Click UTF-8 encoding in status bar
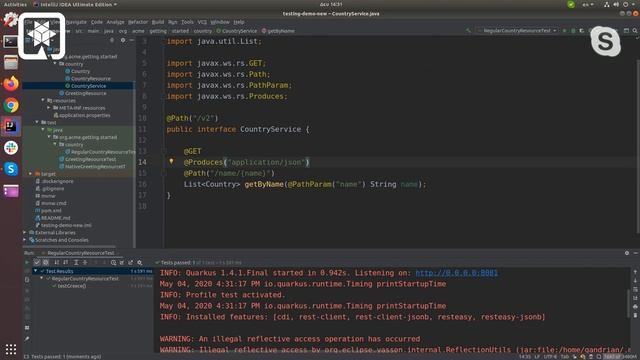This screenshot has width=640, height=360. coord(550,357)
